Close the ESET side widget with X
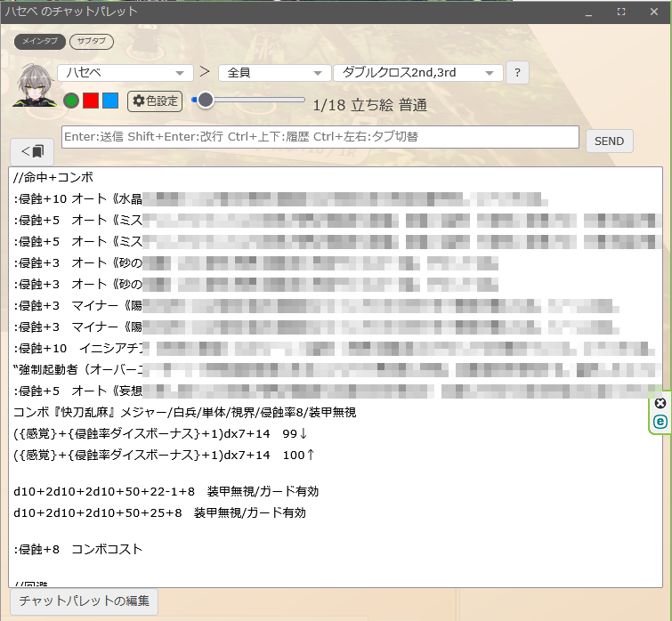 660,403
